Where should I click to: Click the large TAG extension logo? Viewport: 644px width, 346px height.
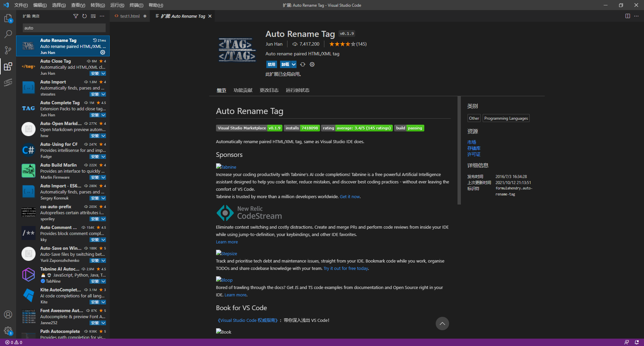(237, 50)
